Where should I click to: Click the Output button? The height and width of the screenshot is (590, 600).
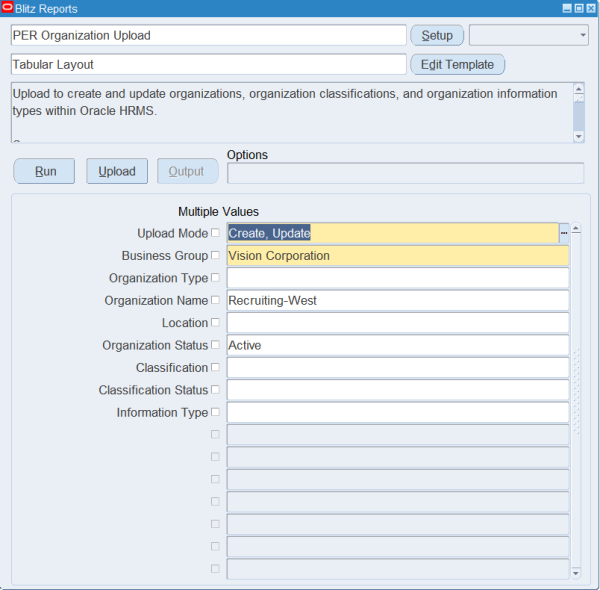188,171
